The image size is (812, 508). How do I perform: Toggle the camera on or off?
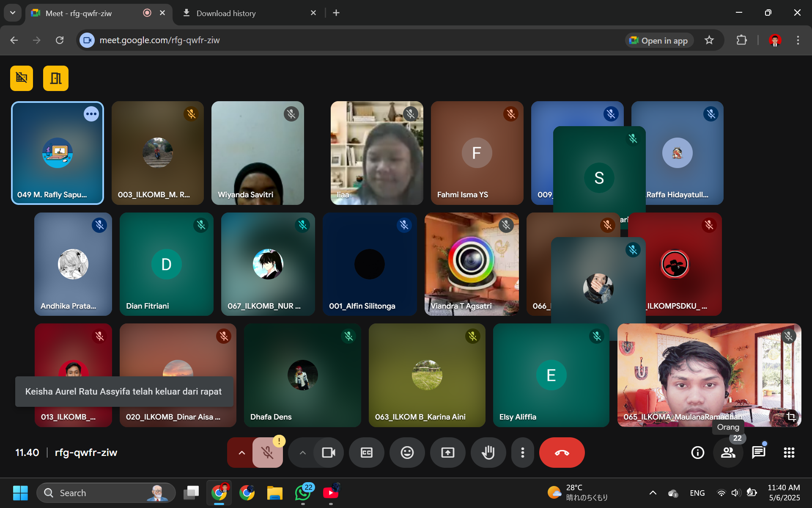(x=328, y=453)
